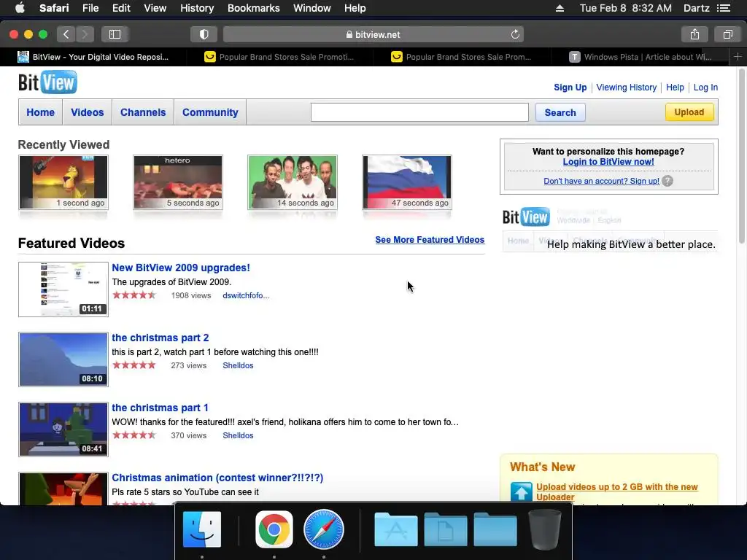Show the tab overview button
747x560 pixels.
pos(727,34)
